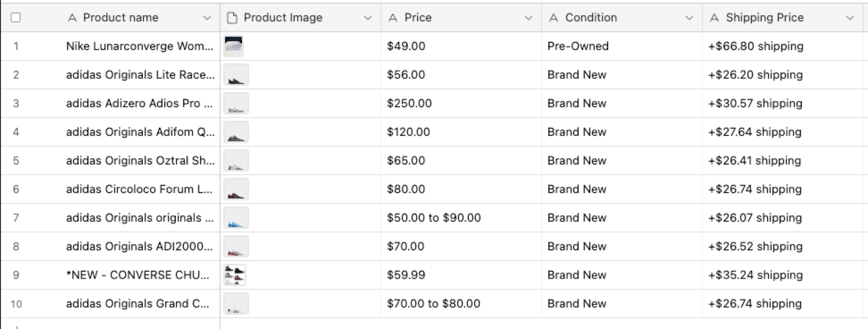Click the $65.00 price cell

click(x=461, y=161)
